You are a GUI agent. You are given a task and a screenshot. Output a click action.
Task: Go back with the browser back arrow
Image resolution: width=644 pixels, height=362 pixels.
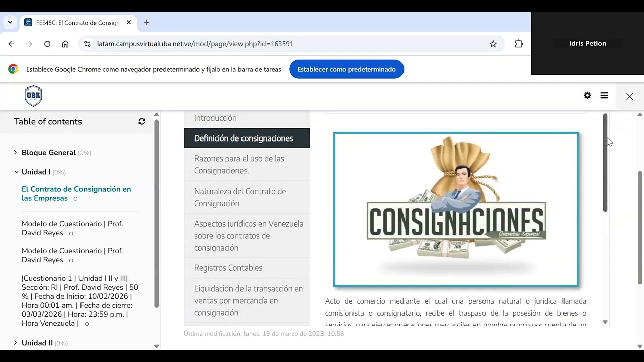tap(11, 44)
